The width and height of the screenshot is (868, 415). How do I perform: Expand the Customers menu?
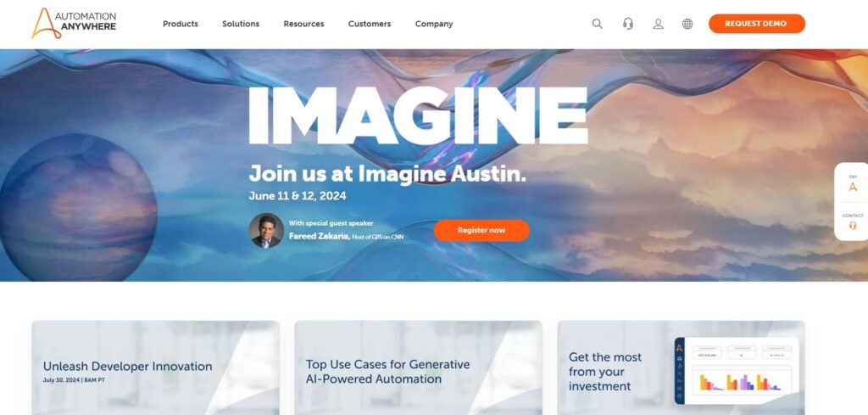370,24
